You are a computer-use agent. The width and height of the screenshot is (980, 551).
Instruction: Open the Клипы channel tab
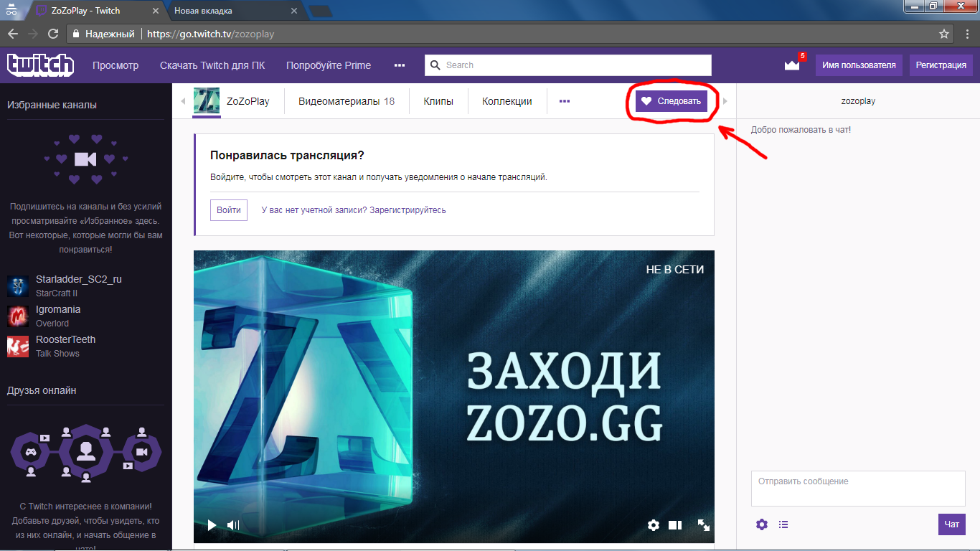pos(438,101)
